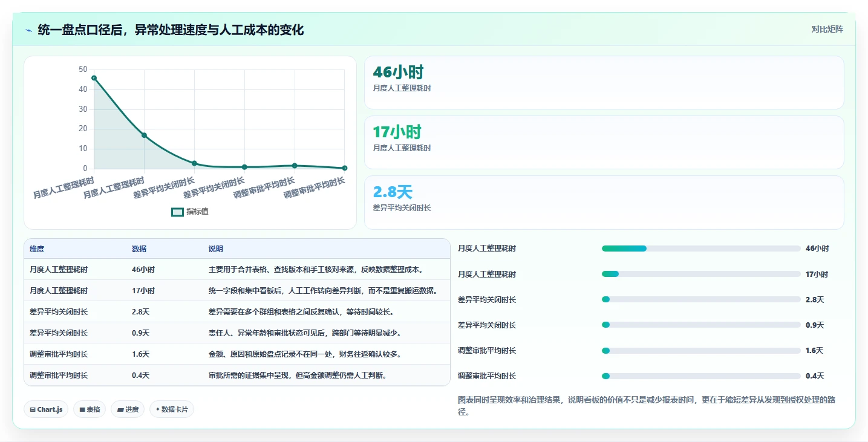Click the lightning icon beside the dashboard title
Screen dimensions: 868x442
pyautogui.click(x=28, y=30)
